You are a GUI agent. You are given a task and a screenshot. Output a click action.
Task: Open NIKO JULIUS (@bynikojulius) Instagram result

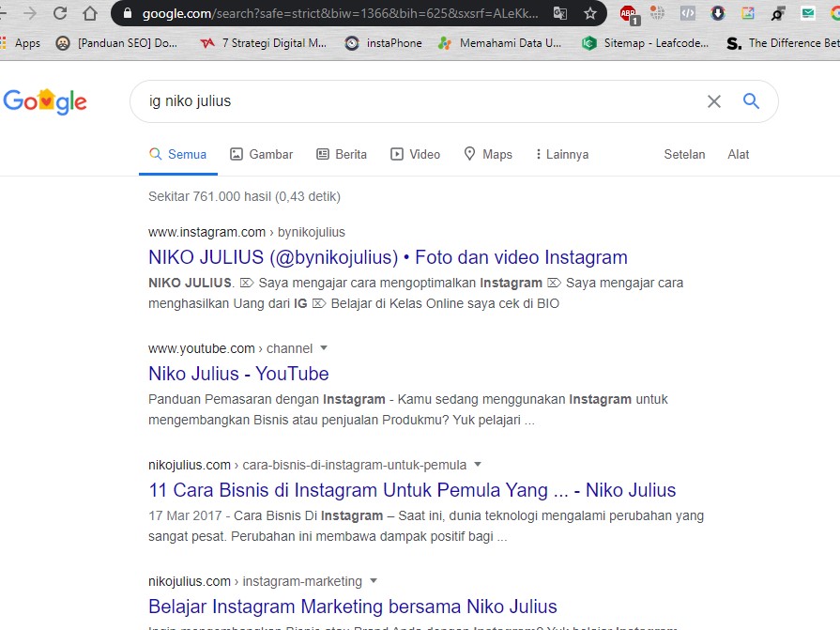pyautogui.click(x=388, y=257)
